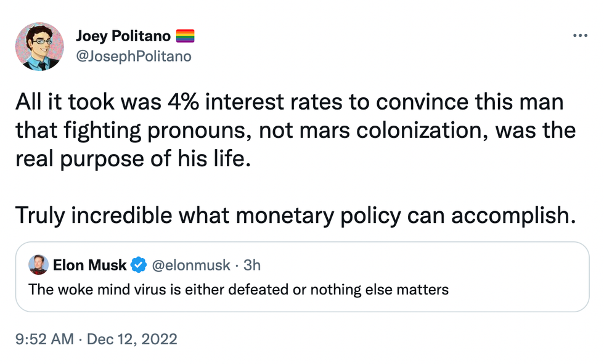The height and width of the screenshot is (364, 604).
Task: Visit the @JosephPolitano handle
Action: [x=134, y=57]
